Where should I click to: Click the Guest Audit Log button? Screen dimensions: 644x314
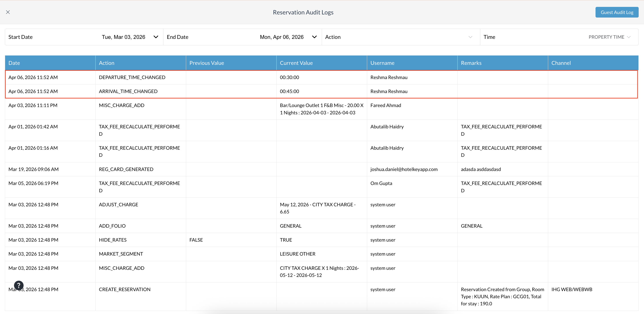coord(617,12)
